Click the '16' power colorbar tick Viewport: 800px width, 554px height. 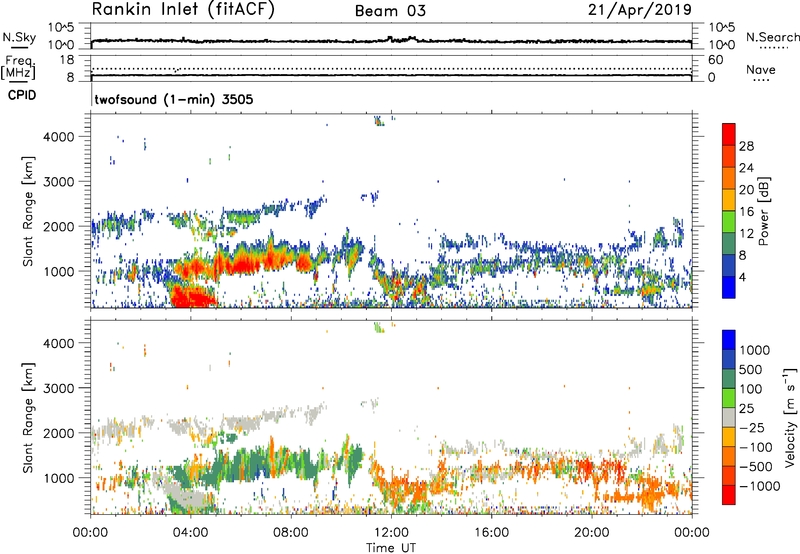click(746, 212)
